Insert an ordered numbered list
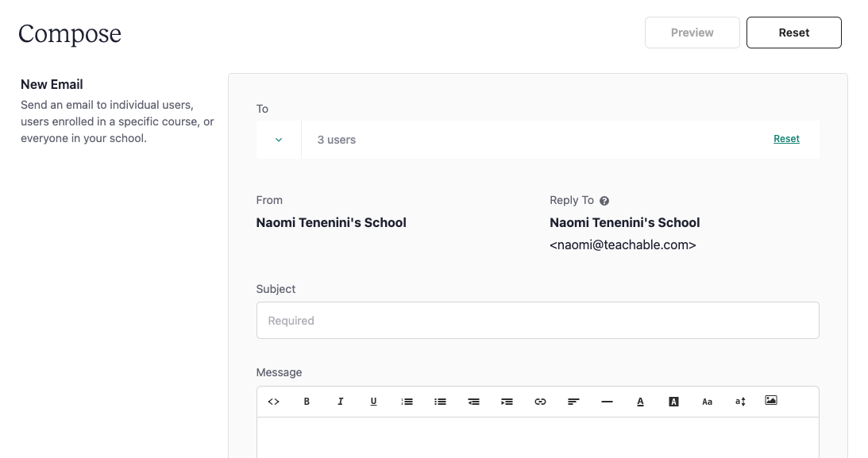Image resolution: width=868 pixels, height=458 pixels. tap(407, 402)
